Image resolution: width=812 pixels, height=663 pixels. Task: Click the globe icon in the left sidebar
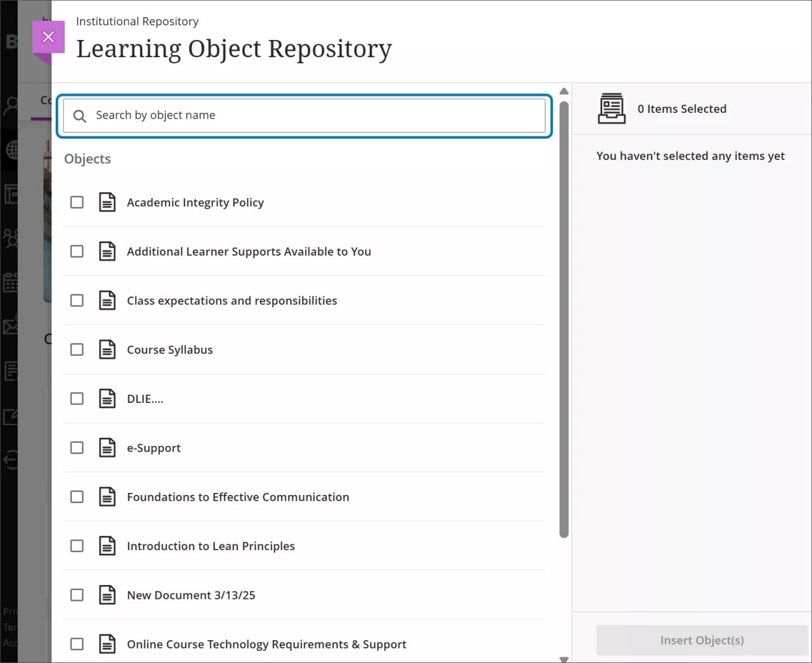(11, 150)
